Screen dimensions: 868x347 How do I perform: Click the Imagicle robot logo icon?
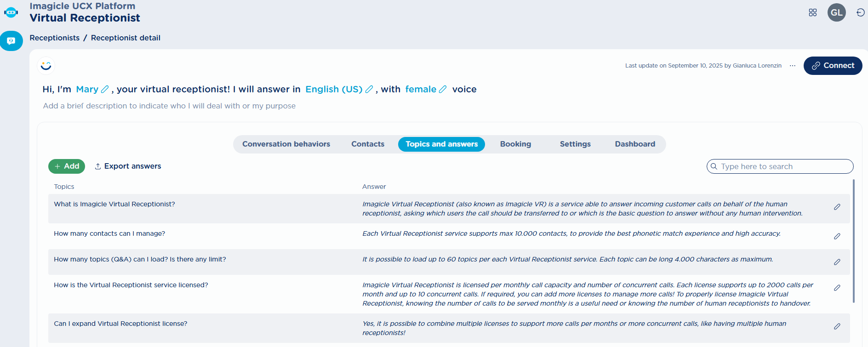click(11, 12)
